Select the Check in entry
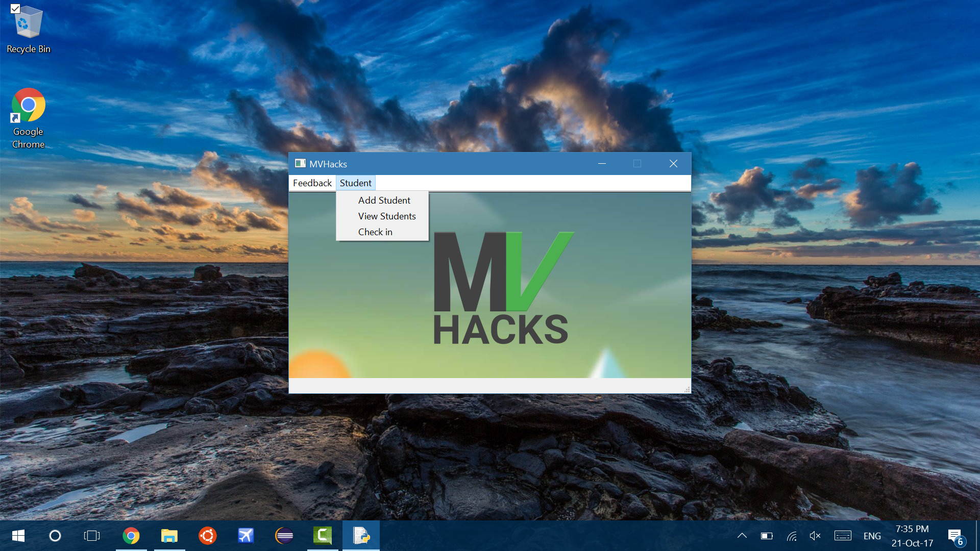980x551 pixels. point(375,232)
